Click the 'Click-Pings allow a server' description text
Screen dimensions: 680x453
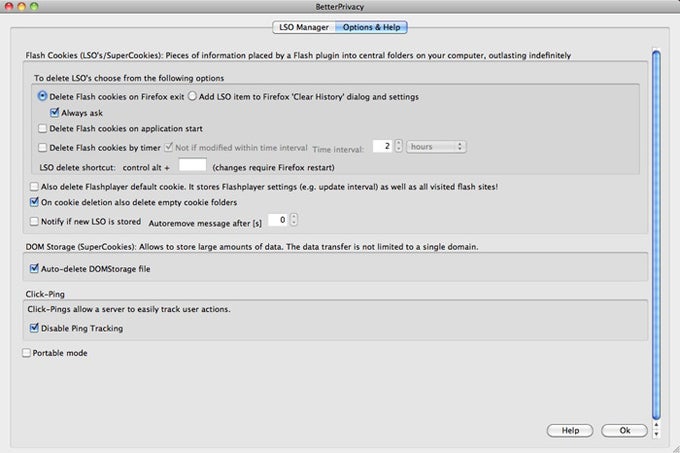[x=129, y=309]
